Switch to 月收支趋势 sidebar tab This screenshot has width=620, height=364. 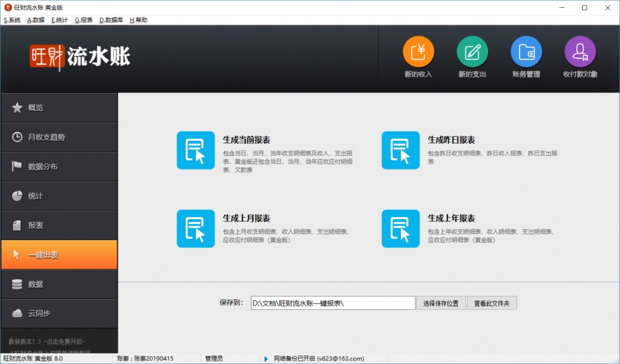tap(59, 137)
